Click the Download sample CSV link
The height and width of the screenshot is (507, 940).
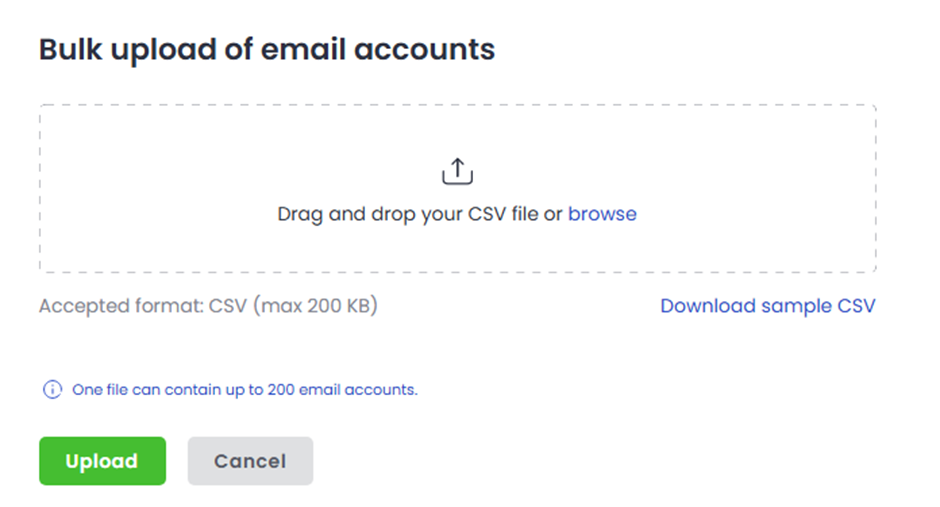pos(767,306)
